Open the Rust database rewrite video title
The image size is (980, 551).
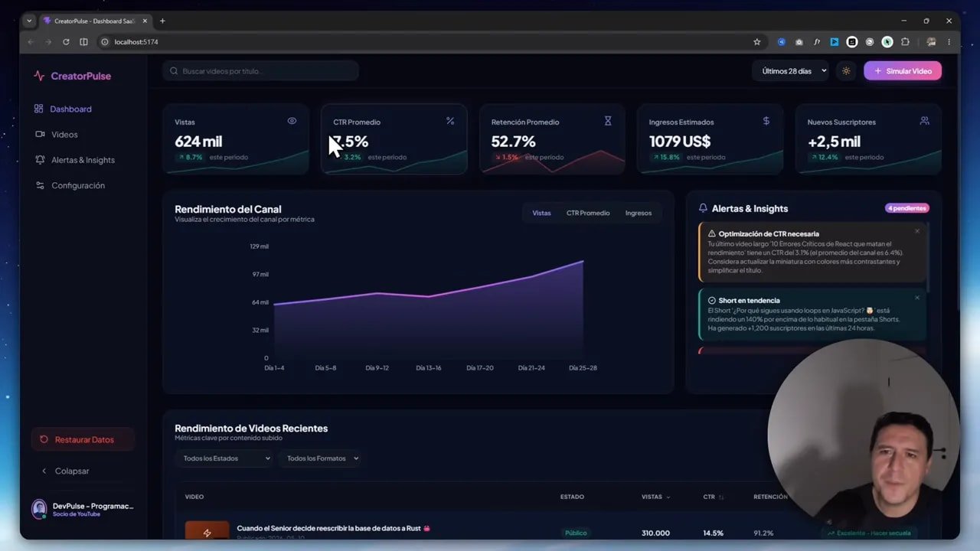click(x=333, y=528)
